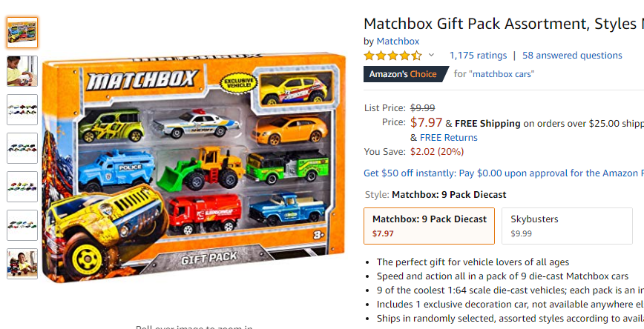Select the Matchbox: 9 Pack Diecast style
This screenshot has width=644, height=329.
[x=429, y=226]
